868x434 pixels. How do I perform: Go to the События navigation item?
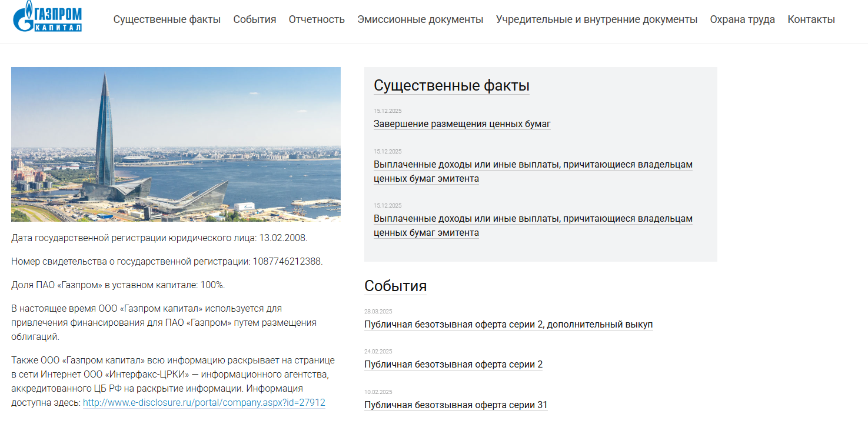tap(254, 19)
